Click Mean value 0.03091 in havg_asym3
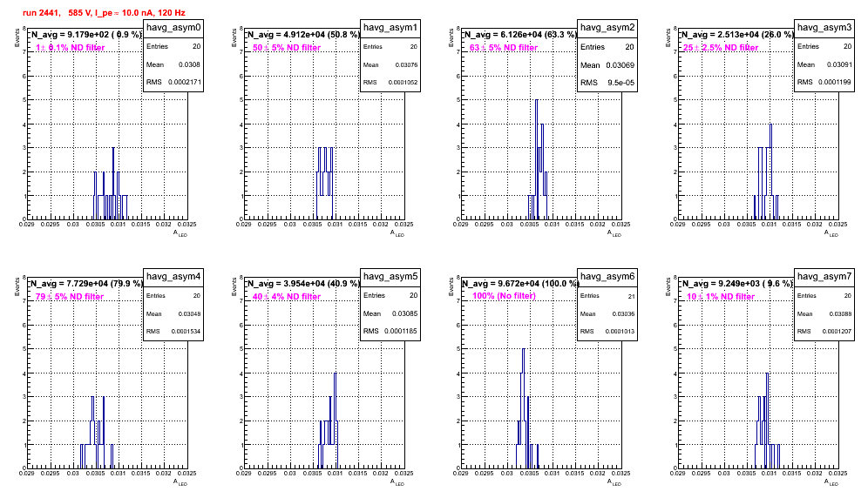868x498 pixels. pos(839,64)
